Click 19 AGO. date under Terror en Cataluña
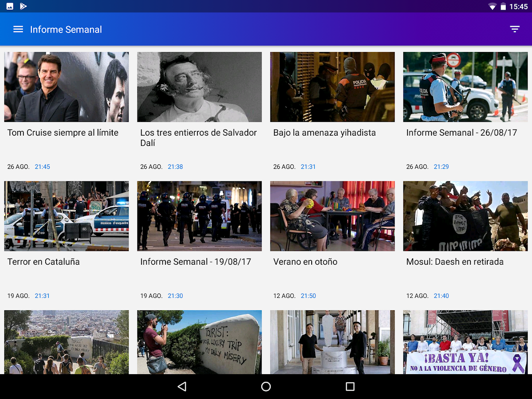Image resolution: width=532 pixels, height=399 pixels. tap(18, 296)
